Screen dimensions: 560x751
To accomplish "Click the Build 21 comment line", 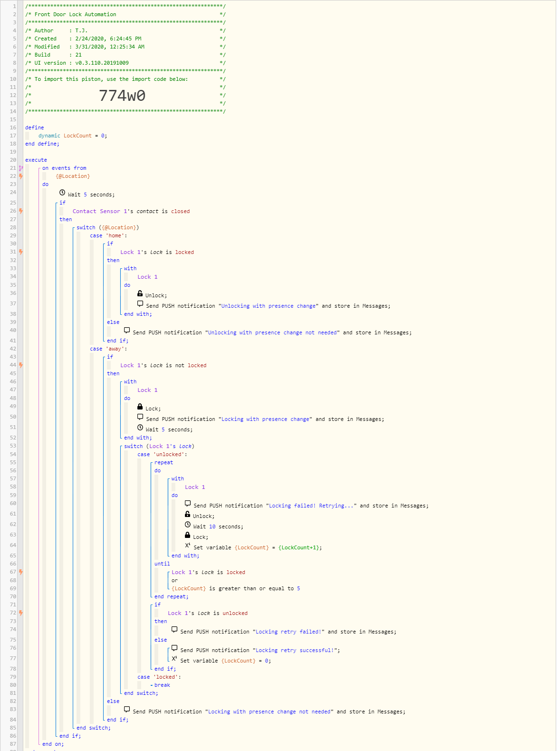I will (x=126, y=55).
